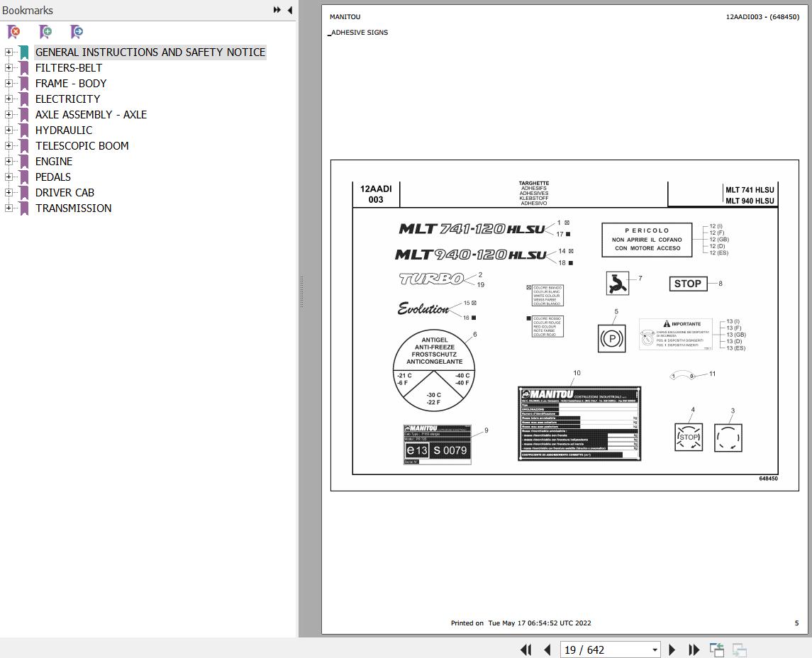Expand the ENGINE bookmark node
Image resolution: width=812 pixels, height=658 pixels.
pos(9,162)
